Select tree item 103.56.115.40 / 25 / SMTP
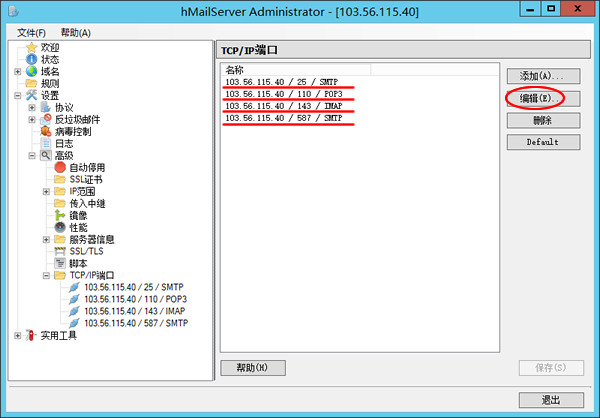This screenshot has height=418, width=600. pos(134,287)
